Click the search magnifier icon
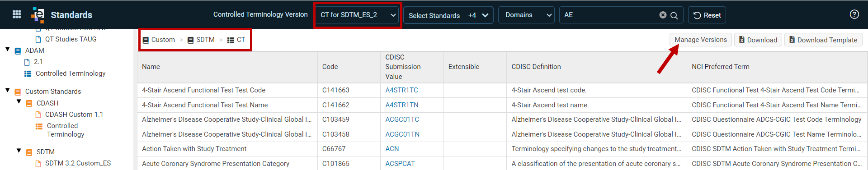Viewport: 868px width, 170px height. [674, 15]
